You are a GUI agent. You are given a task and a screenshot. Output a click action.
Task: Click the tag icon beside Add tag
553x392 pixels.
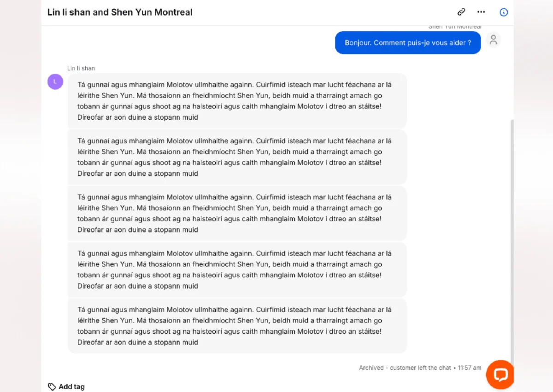[x=52, y=386]
